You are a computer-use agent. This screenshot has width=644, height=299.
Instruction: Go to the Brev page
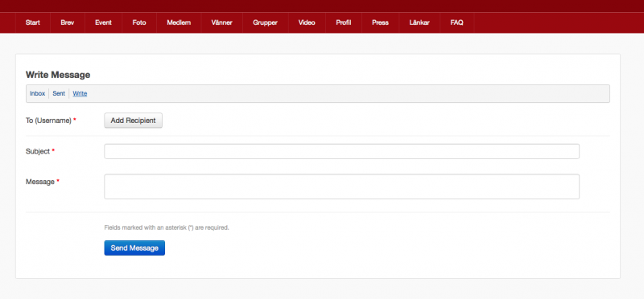[68, 23]
